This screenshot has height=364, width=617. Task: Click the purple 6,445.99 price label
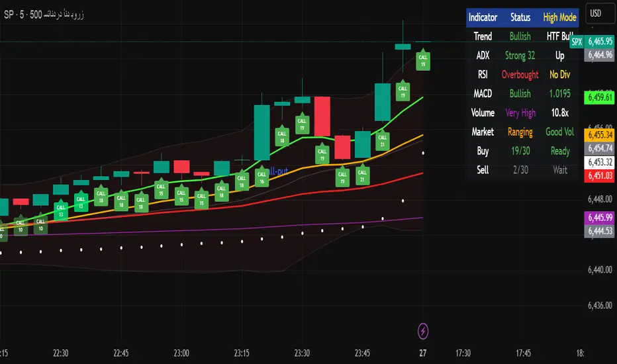[x=600, y=217]
